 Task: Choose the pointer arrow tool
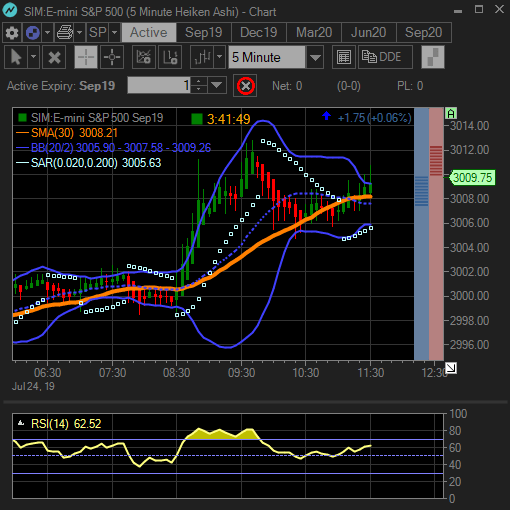(16, 57)
